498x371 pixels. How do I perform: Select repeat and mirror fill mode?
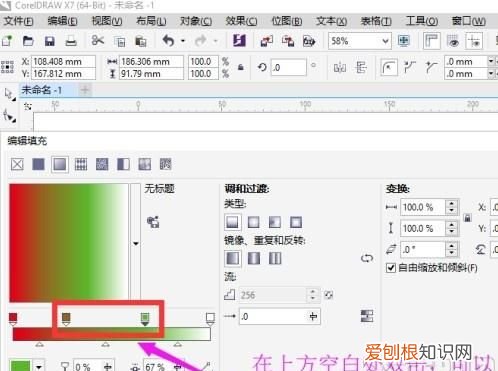254,258
